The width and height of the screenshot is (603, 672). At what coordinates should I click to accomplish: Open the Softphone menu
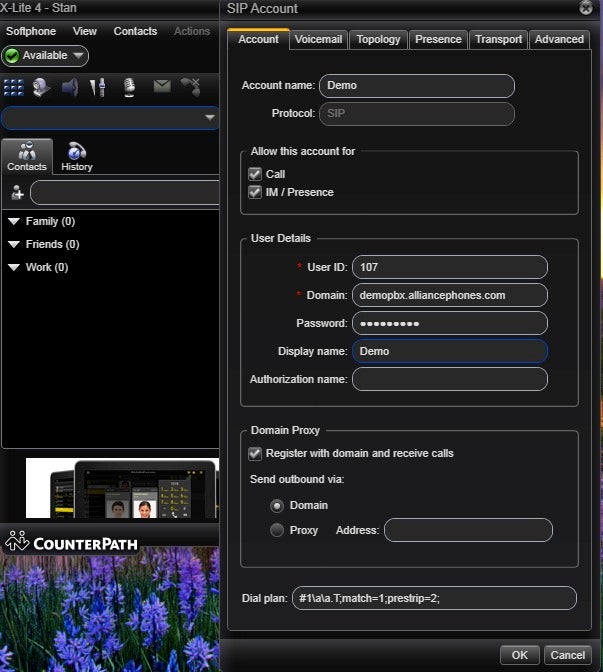31,31
